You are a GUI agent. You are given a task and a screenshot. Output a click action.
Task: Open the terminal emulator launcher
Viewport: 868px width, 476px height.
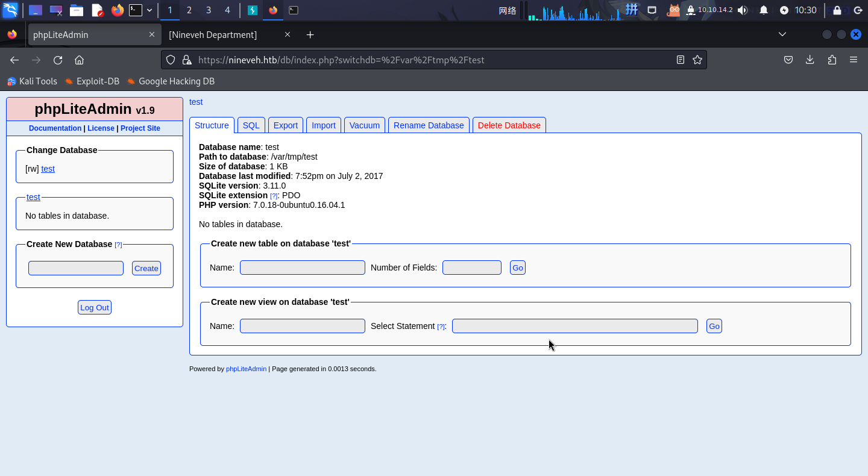pos(136,10)
